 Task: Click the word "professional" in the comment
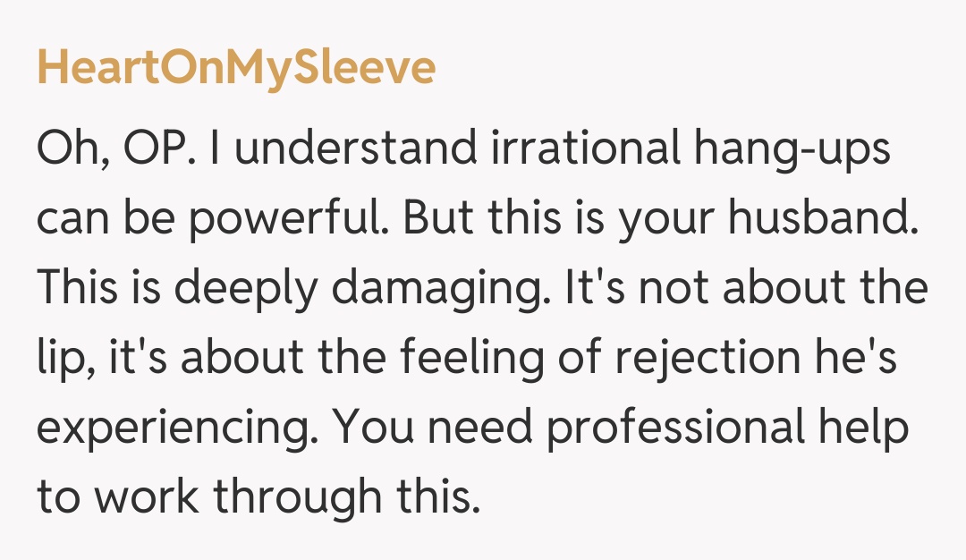675,429
